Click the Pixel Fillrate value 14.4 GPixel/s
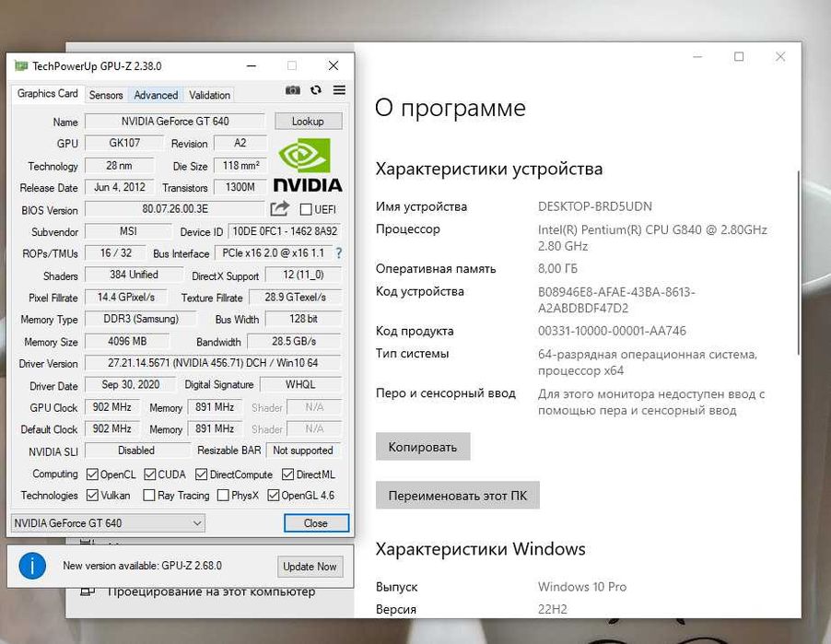831x644 pixels. click(x=126, y=298)
